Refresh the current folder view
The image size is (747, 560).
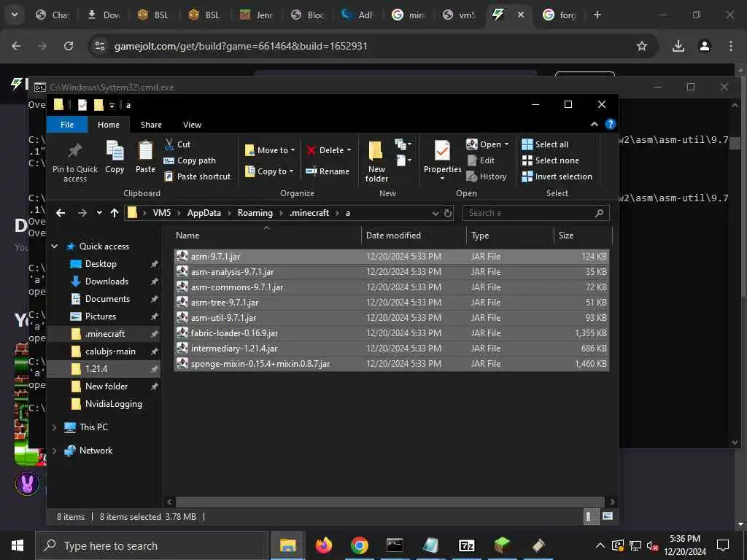(x=448, y=213)
